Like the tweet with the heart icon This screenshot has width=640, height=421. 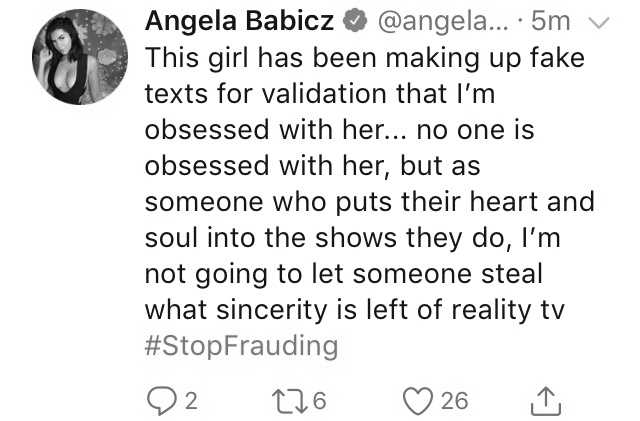point(418,401)
